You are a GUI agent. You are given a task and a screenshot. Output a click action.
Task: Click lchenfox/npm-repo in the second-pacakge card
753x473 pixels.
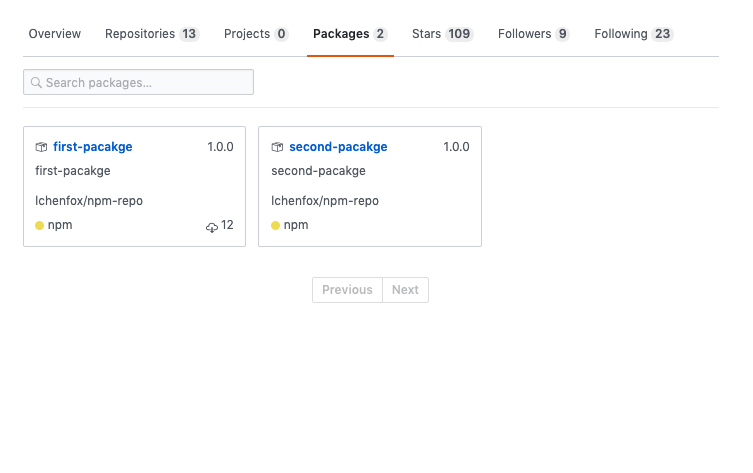click(325, 201)
